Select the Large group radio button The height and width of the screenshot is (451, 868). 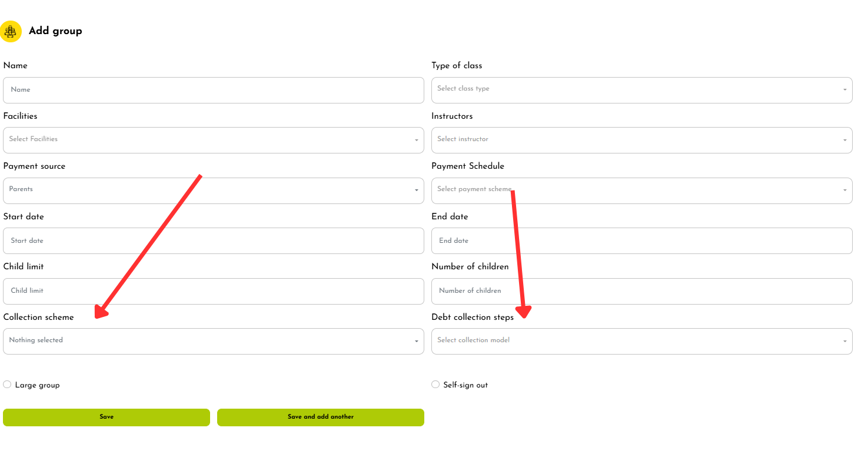point(7,385)
